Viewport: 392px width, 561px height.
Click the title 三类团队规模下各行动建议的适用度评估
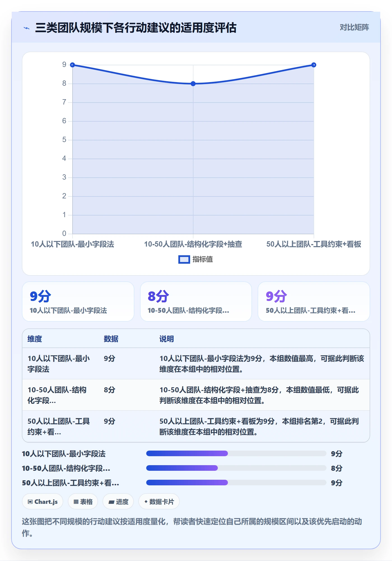click(136, 28)
